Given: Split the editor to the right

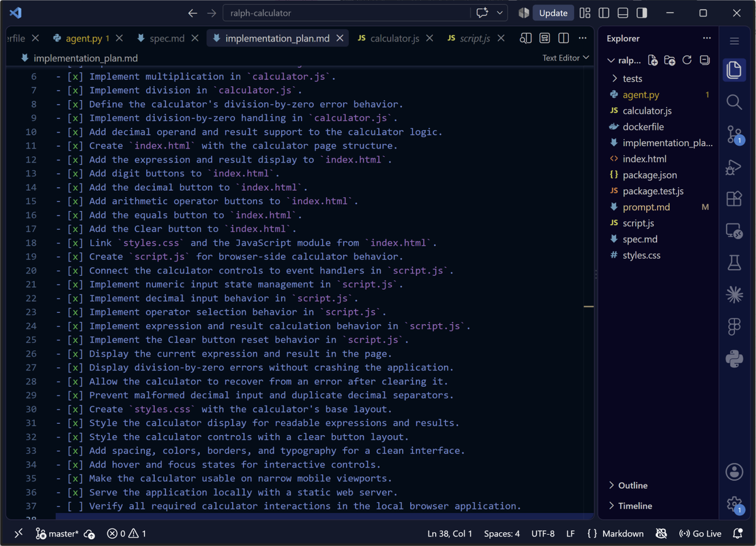Looking at the screenshot, I should 564,38.
